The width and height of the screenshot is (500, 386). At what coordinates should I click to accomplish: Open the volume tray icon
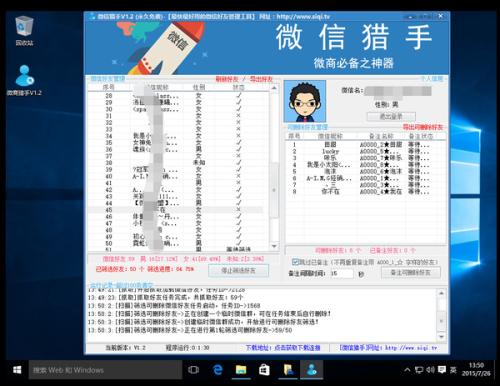click(x=430, y=370)
